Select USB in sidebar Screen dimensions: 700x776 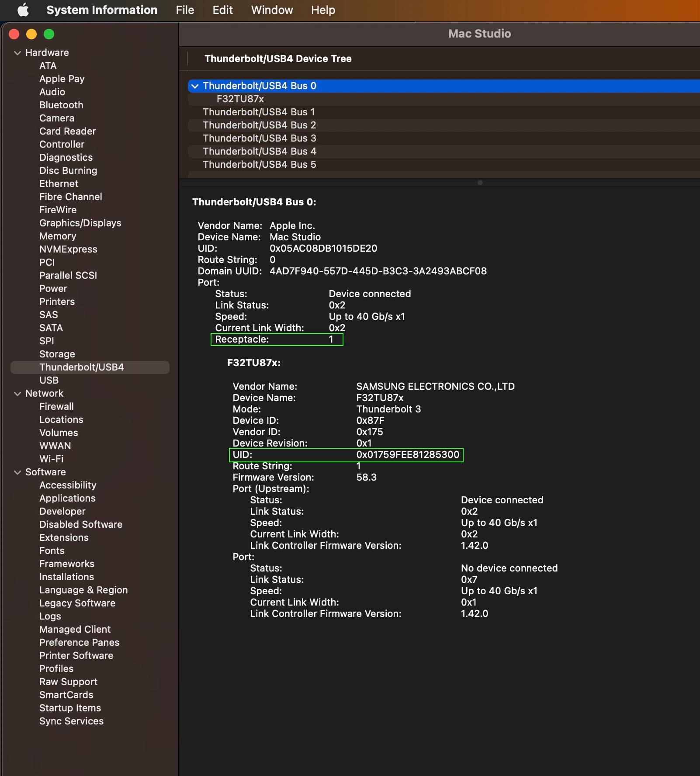tap(49, 380)
